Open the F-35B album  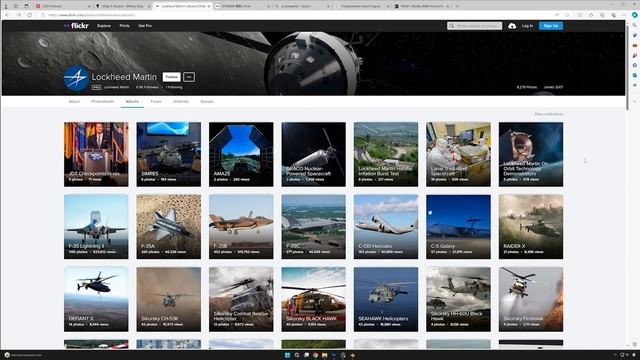[241, 227]
